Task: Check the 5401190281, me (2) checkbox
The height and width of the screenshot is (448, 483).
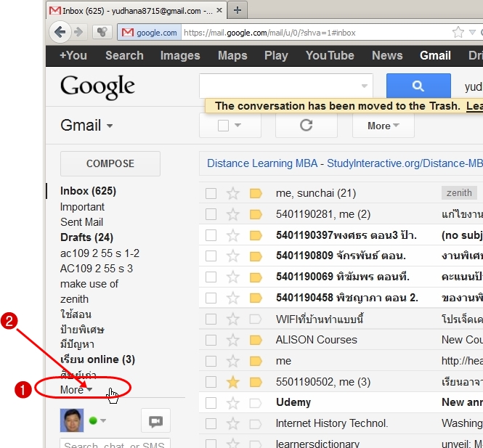Action: [211, 214]
